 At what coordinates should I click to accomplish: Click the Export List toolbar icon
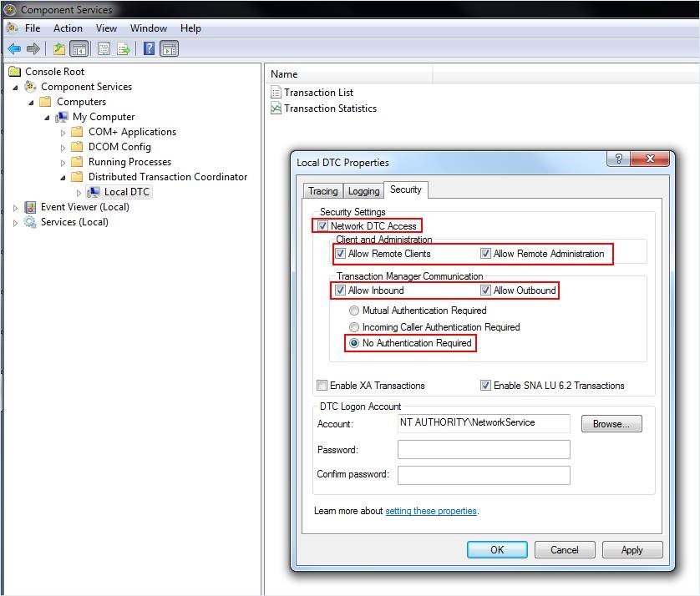[x=124, y=48]
